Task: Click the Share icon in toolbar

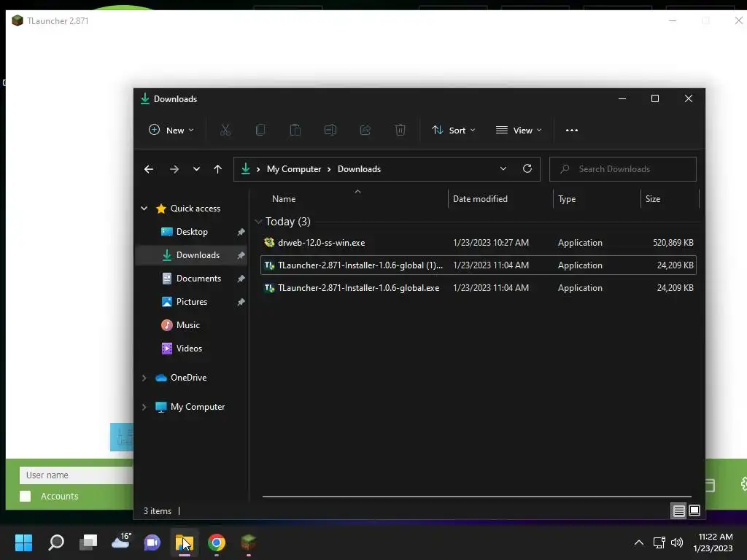Action: pyautogui.click(x=365, y=130)
